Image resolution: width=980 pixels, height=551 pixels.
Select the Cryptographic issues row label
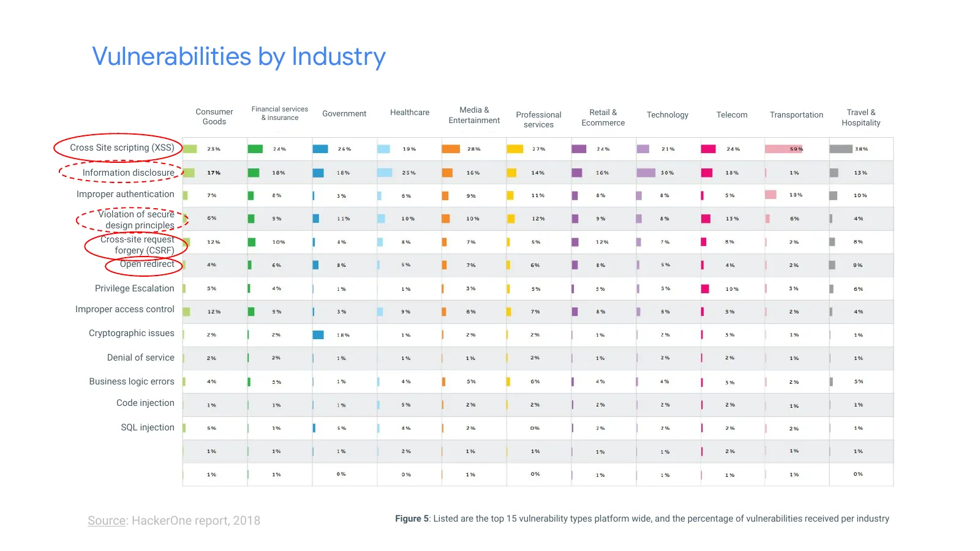click(x=132, y=333)
